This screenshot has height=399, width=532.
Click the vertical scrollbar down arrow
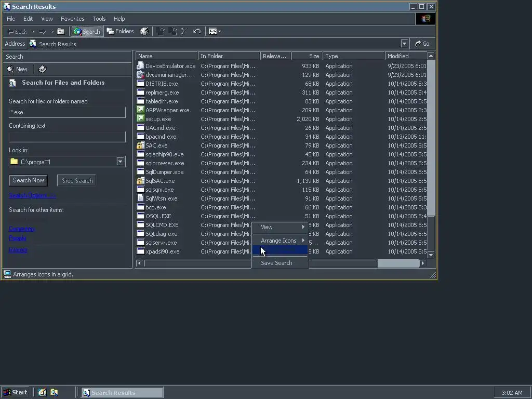click(x=431, y=255)
